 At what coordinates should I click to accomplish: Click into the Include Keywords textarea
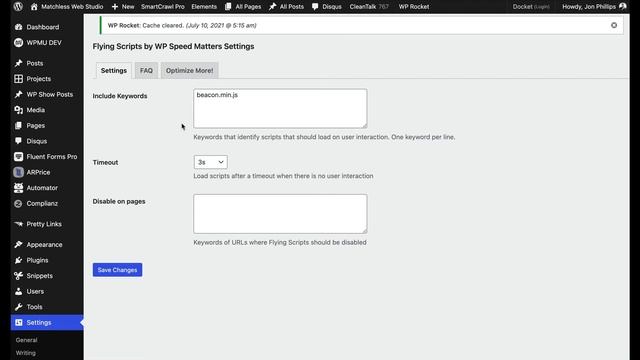280,108
